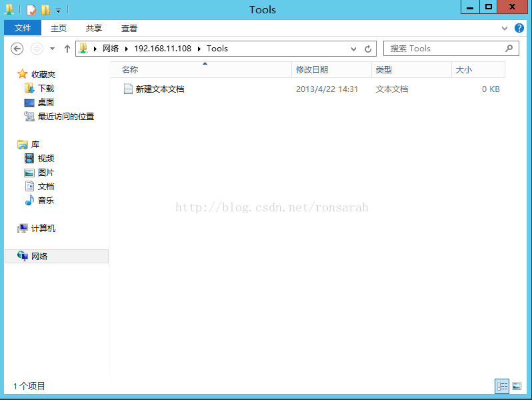The width and height of the screenshot is (532, 400).
Task: Open 图片 library
Action: [x=46, y=173]
